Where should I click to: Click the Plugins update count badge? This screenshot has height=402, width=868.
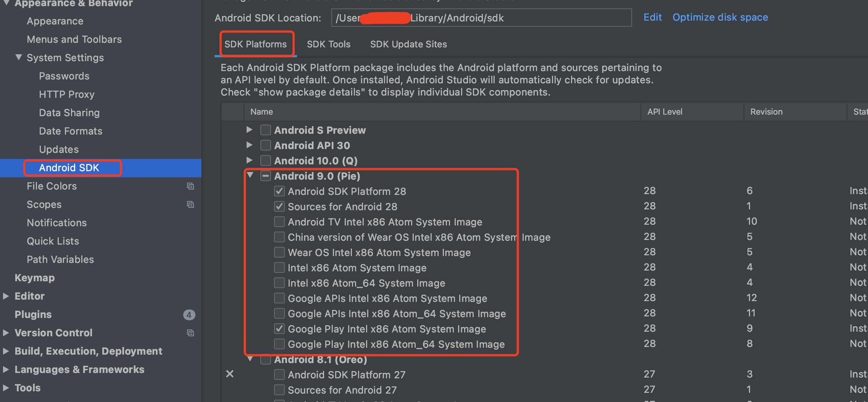point(189,315)
